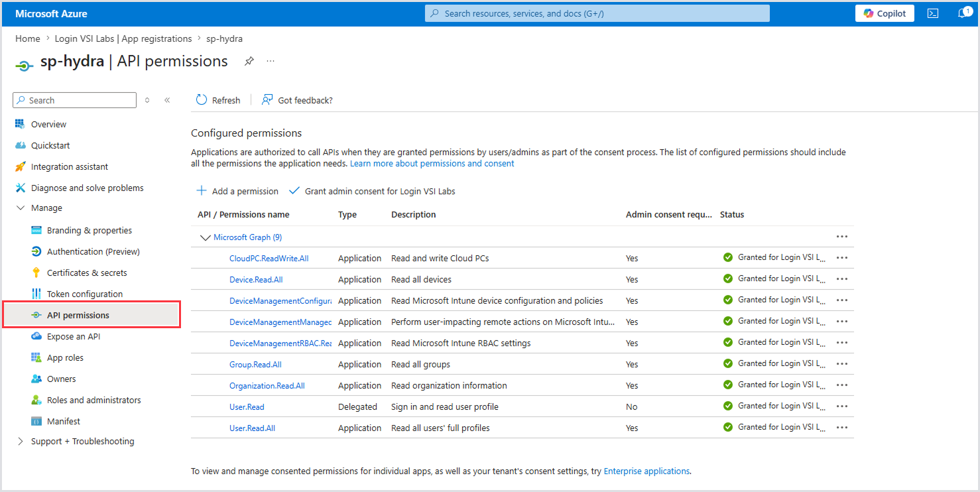Click the Expose an API cloud icon
The height and width of the screenshot is (492, 980).
[x=36, y=336]
